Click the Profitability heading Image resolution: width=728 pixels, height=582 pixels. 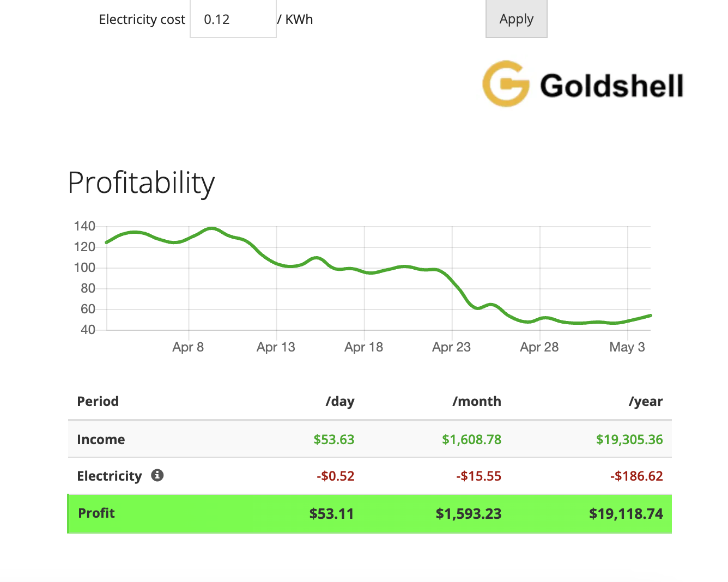(141, 183)
